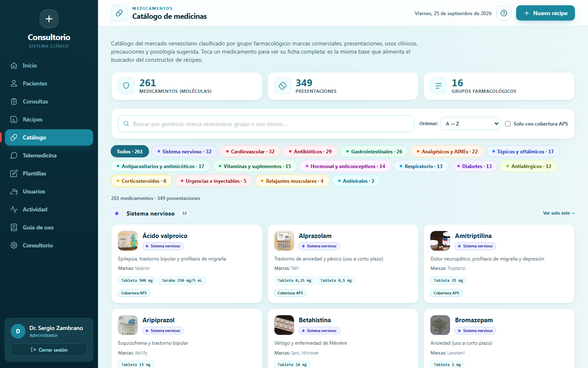Open Telemedicina via the chat bubble icon

14,155
